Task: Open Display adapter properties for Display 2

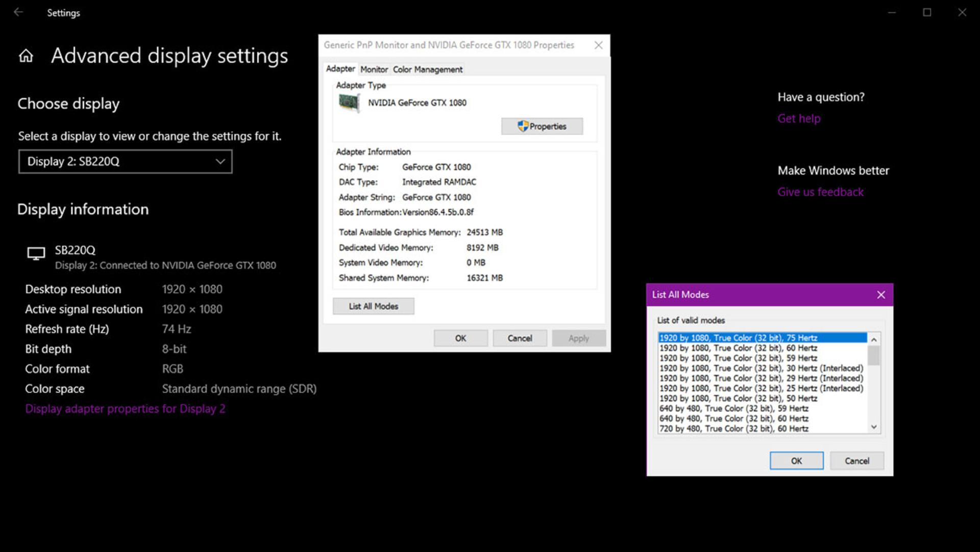Action: point(125,409)
